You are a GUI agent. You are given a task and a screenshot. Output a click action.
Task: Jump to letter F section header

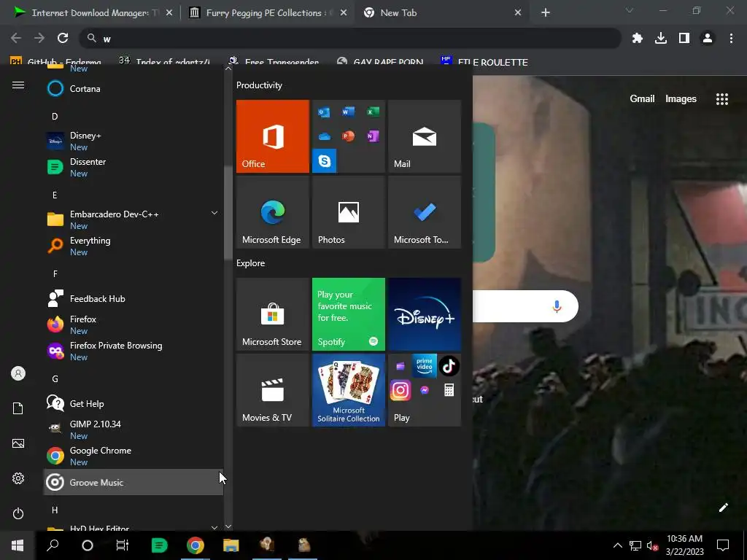pyautogui.click(x=55, y=274)
